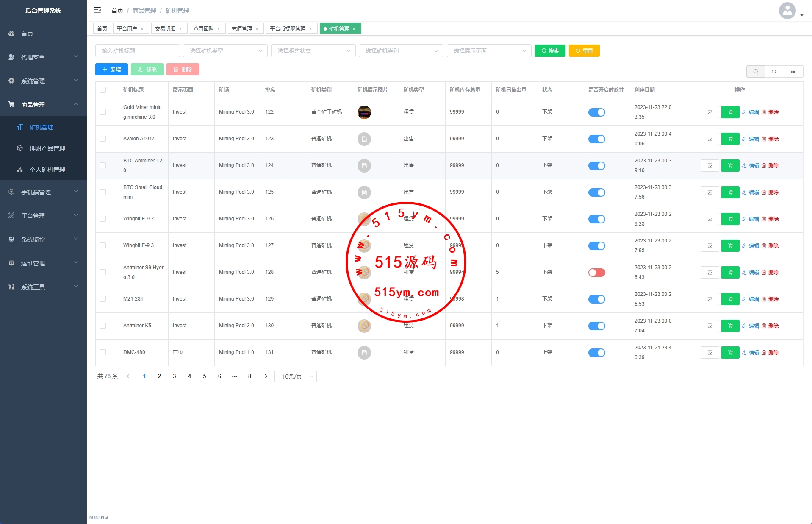Open the 10条/页 page size dropdown
This screenshot has width=812, height=524.
(x=296, y=376)
